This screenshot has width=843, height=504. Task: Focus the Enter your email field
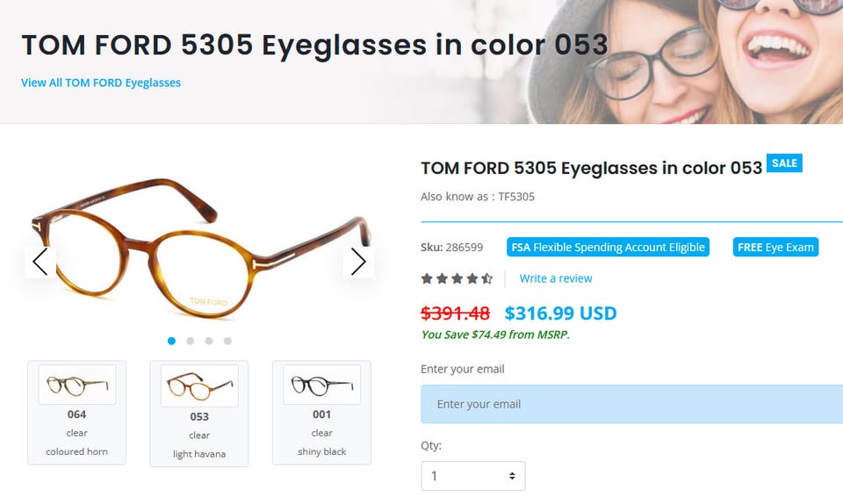point(631,404)
